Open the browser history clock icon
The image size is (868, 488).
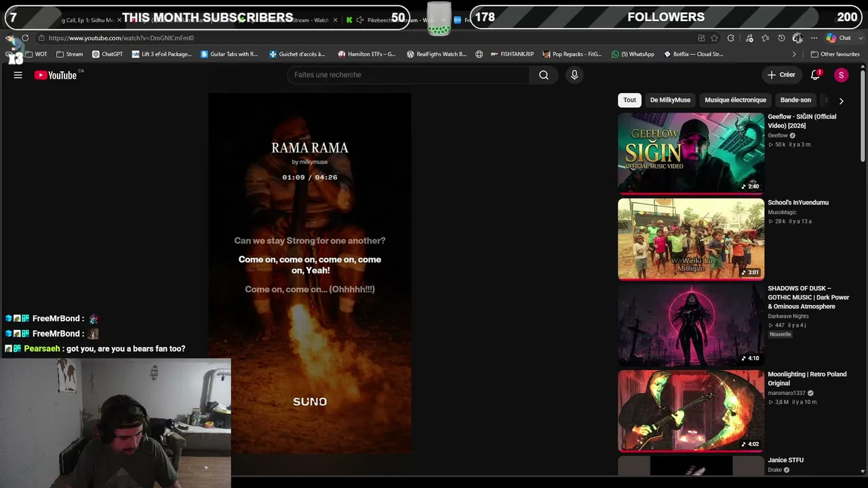tap(781, 38)
